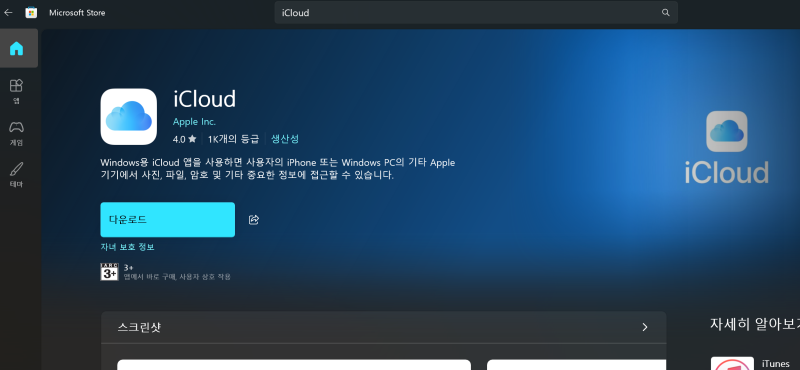Screen dimensions: 800x370
Task: Open the Themes section with brush icon
Action: coord(17,175)
